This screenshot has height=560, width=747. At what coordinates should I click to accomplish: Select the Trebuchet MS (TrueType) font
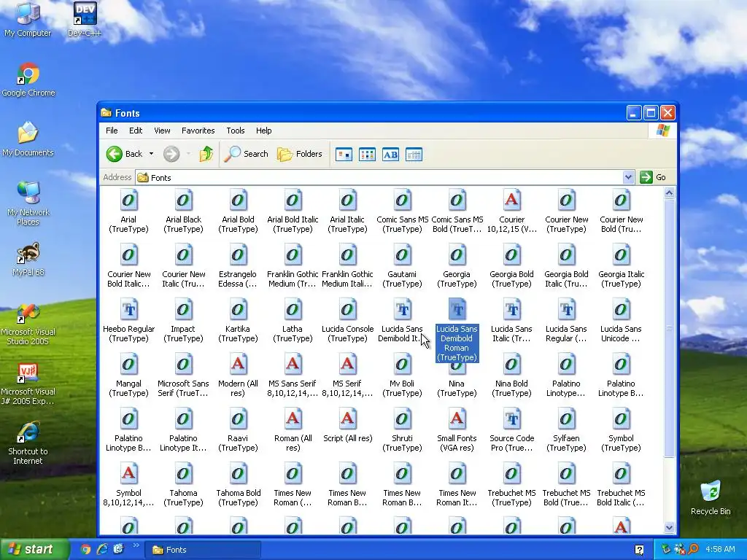511,474
